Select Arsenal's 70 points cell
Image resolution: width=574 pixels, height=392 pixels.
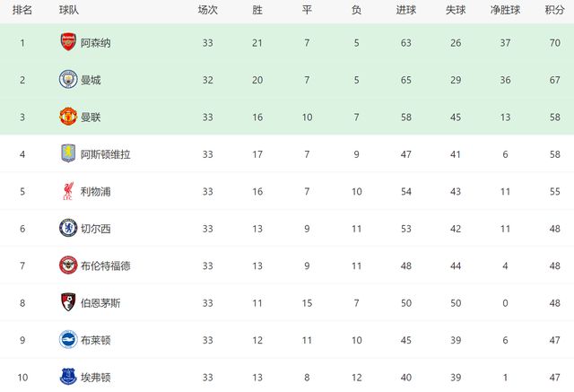(x=554, y=42)
